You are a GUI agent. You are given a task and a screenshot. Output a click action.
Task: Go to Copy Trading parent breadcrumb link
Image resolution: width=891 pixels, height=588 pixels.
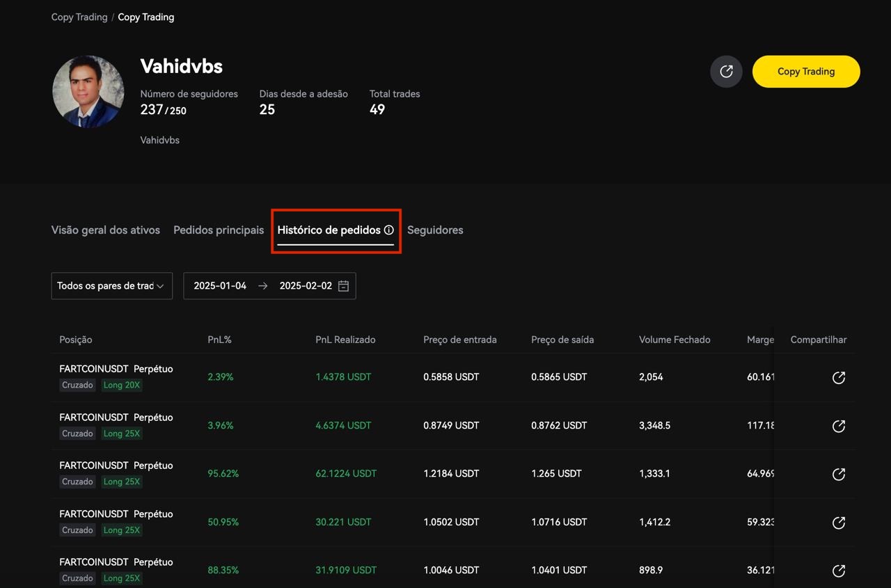[79, 17]
